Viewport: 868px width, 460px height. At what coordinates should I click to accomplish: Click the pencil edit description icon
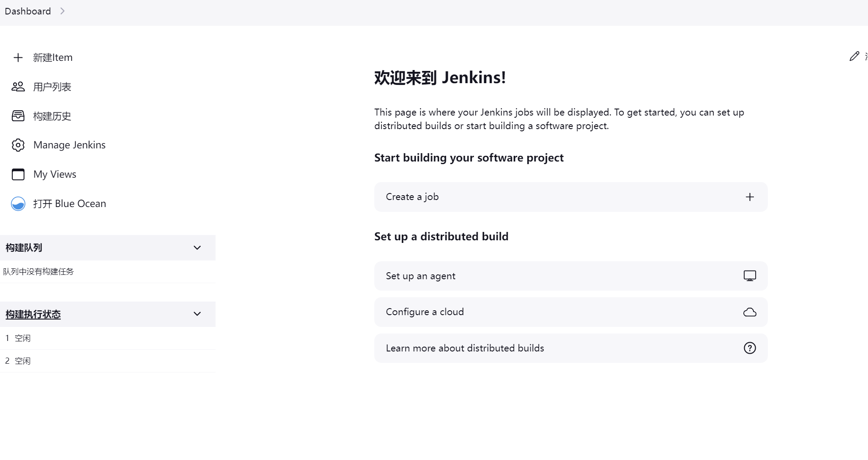[854, 56]
